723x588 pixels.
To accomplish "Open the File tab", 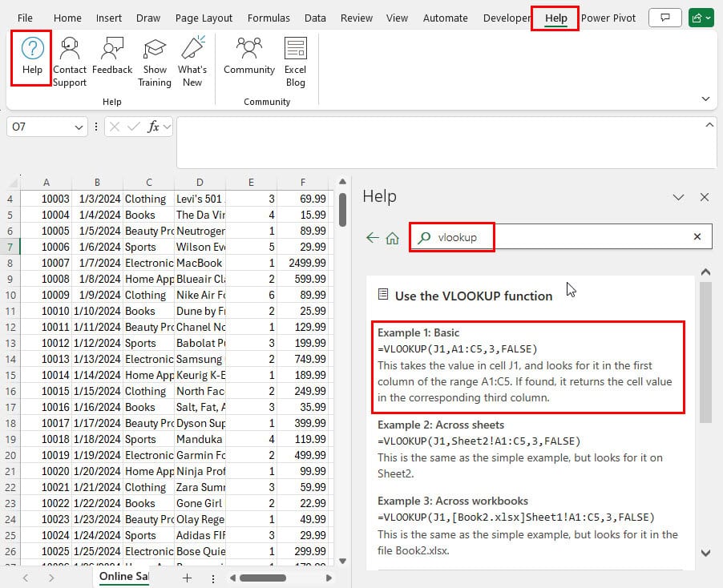I will pos(25,18).
